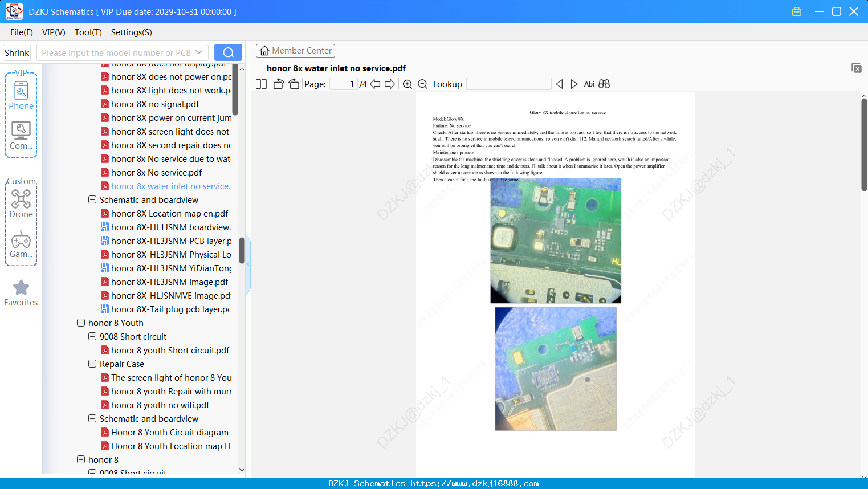The width and height of the screenshot is (868, 489).
Task: Open honor 8 youth no wifi.pdf
Action: [155, 405]
